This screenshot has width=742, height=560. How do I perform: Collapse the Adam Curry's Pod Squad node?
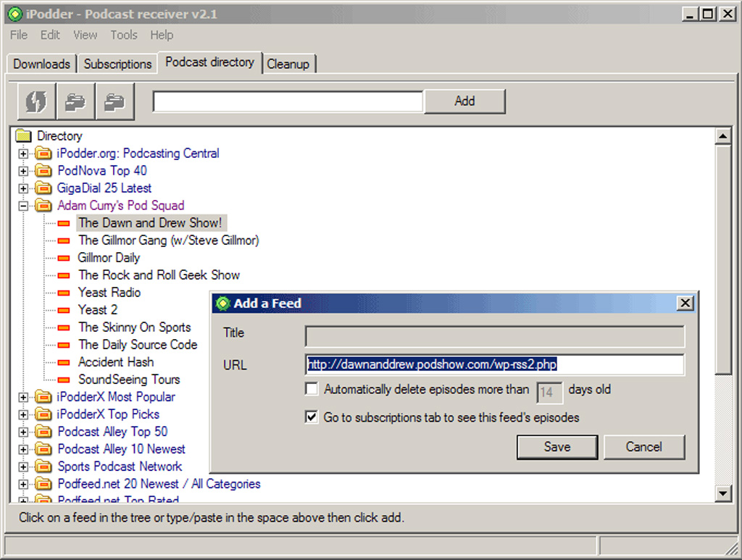(x=22, y=206)
